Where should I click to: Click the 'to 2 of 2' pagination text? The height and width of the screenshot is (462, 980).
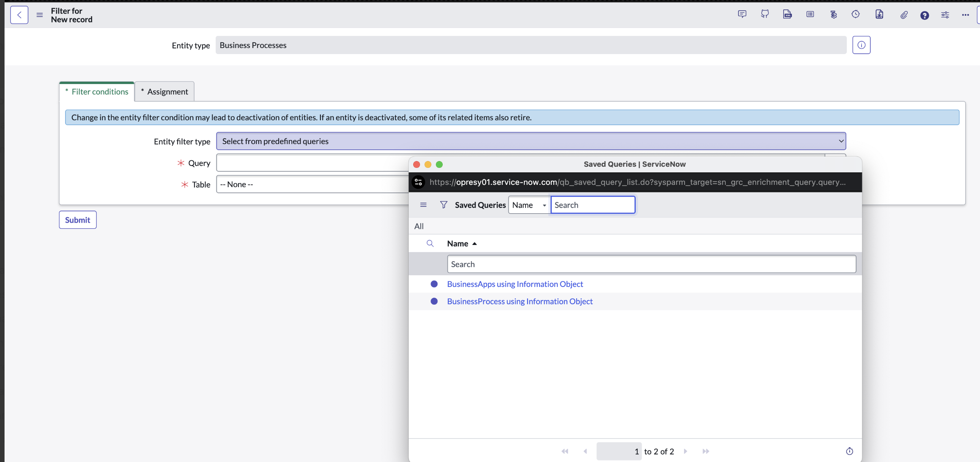659,451
